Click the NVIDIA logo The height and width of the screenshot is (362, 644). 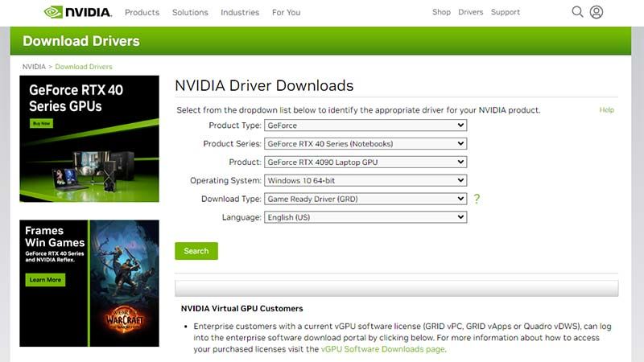(x=77, y=12)
